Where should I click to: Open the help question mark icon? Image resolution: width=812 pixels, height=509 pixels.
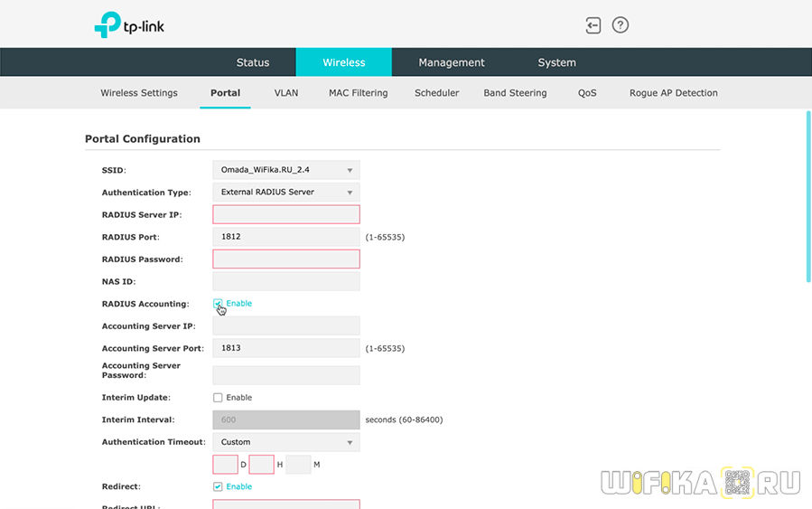(621, 25)
